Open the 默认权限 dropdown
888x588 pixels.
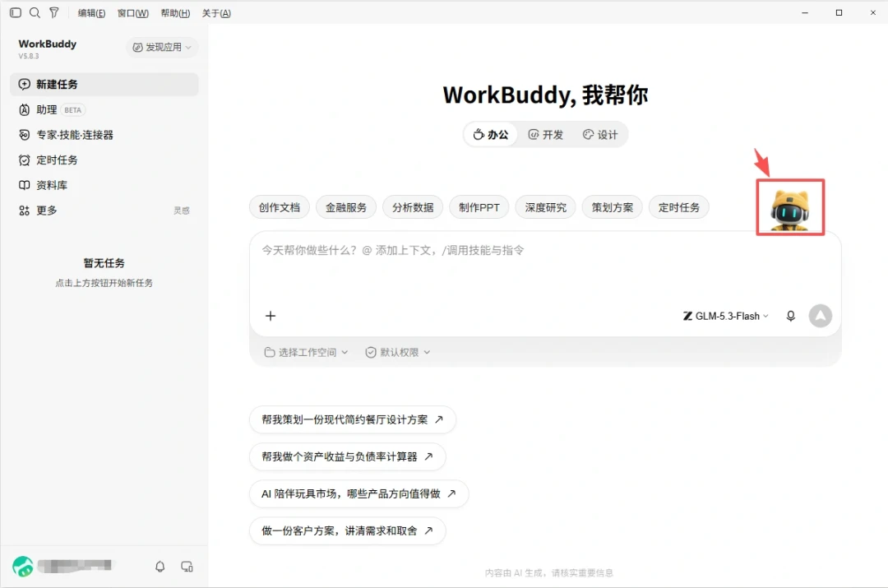point(398,352)
